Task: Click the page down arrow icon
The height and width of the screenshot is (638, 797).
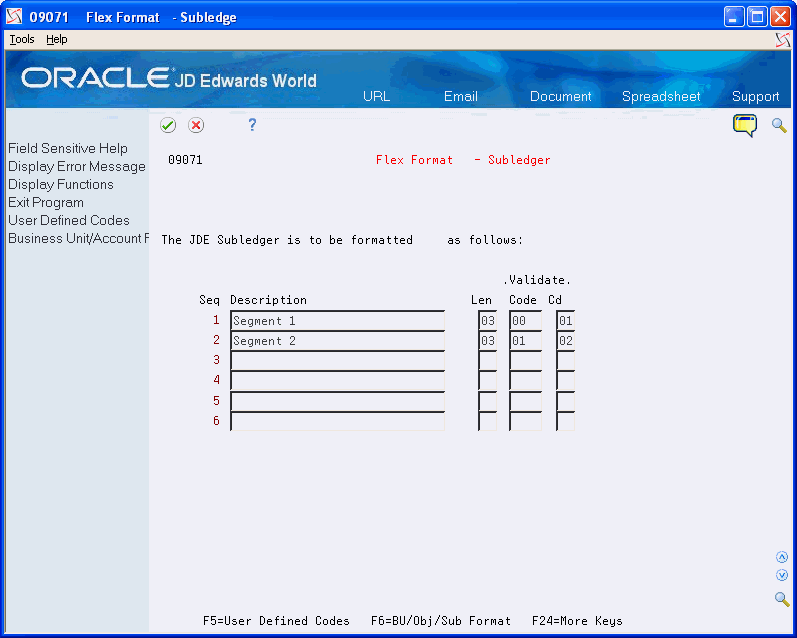Action: (x=782, y=575)
